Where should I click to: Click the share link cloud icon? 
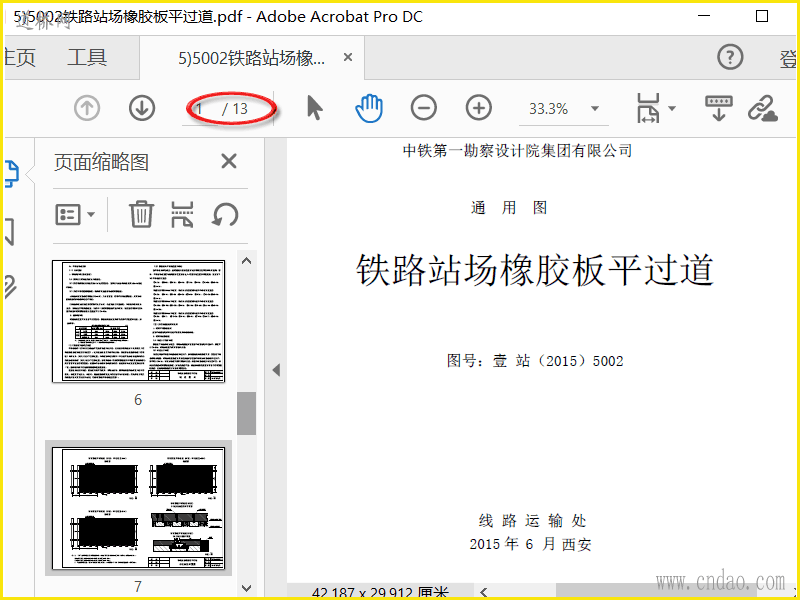[763, 108]
